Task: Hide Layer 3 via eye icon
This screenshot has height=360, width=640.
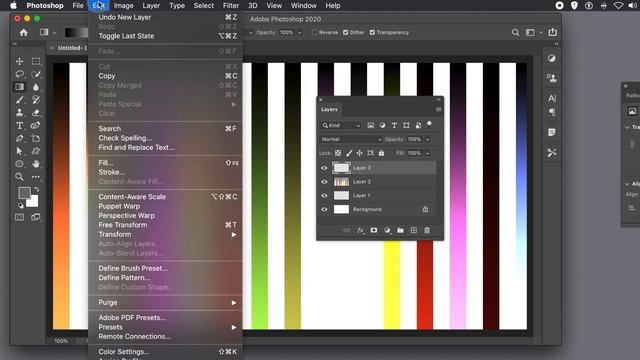Action: point(324,168)
